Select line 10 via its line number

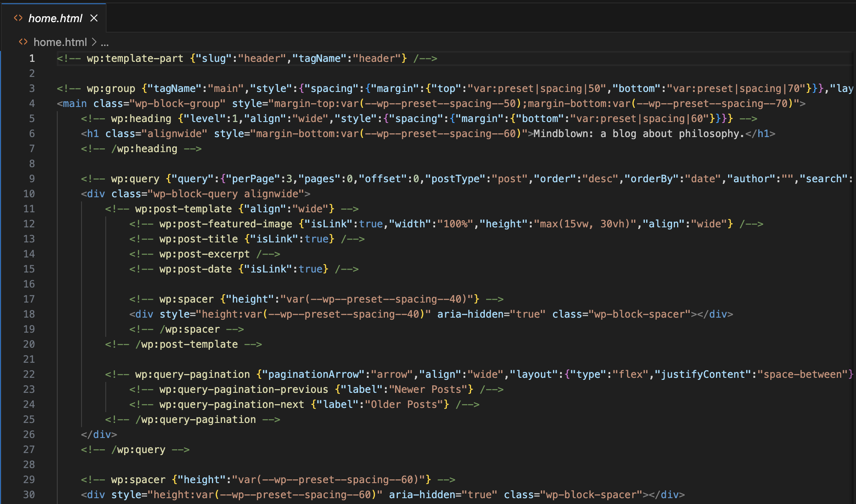[x=29, y=194]
